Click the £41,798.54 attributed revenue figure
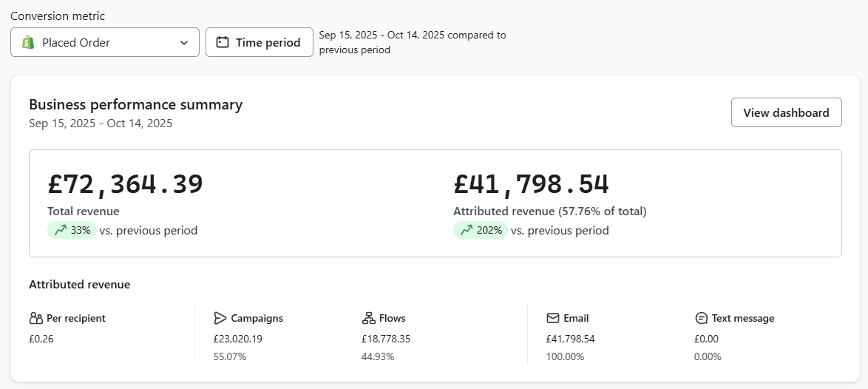 coord(531,184)
